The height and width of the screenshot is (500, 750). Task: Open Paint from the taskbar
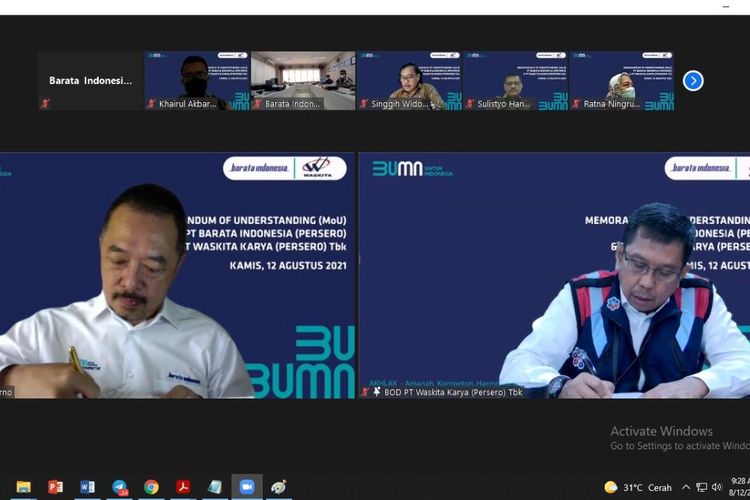click(x=278, y=487)
